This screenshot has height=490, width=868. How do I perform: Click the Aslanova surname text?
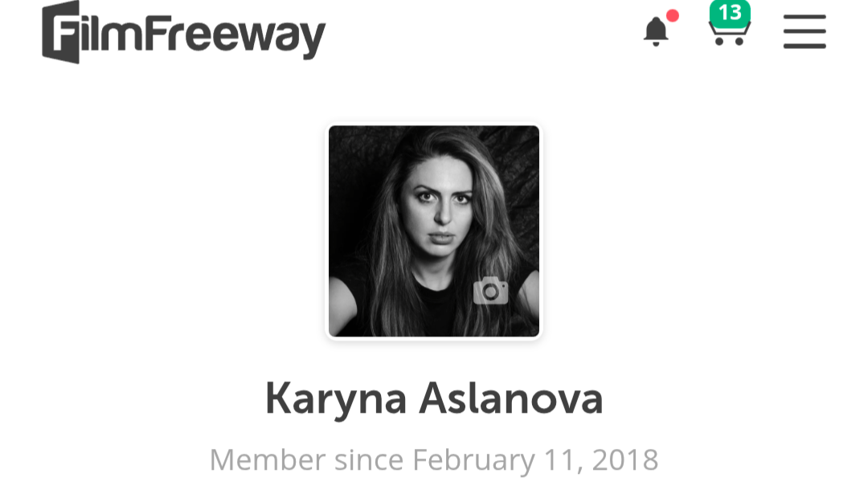[511, 398]
